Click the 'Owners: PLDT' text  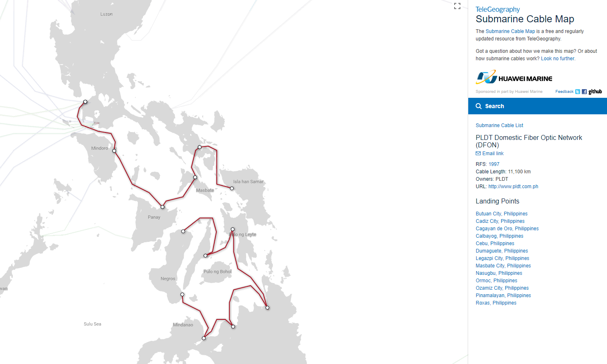pos(492,179)
